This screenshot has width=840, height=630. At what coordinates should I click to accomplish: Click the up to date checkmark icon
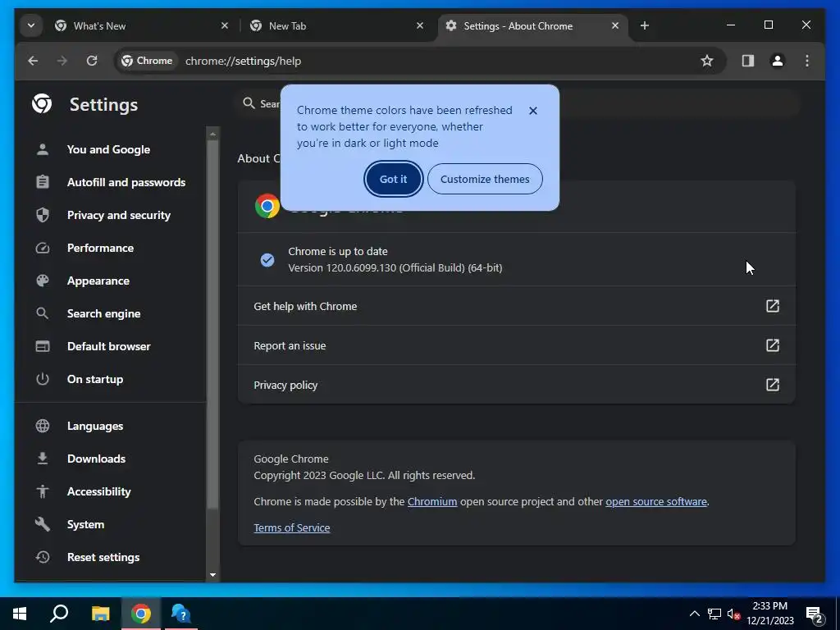pyautogui.click(x=267, y=260)
